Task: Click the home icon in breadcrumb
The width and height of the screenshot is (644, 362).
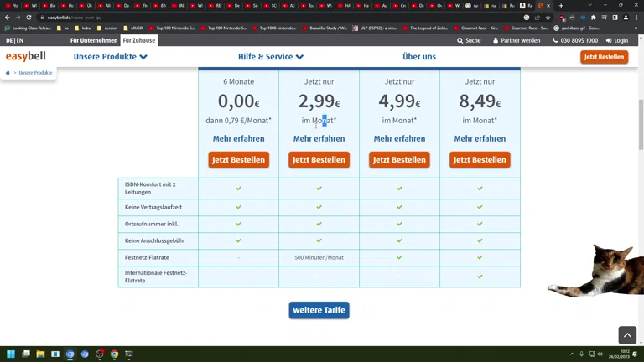Action: coord(8,73)
